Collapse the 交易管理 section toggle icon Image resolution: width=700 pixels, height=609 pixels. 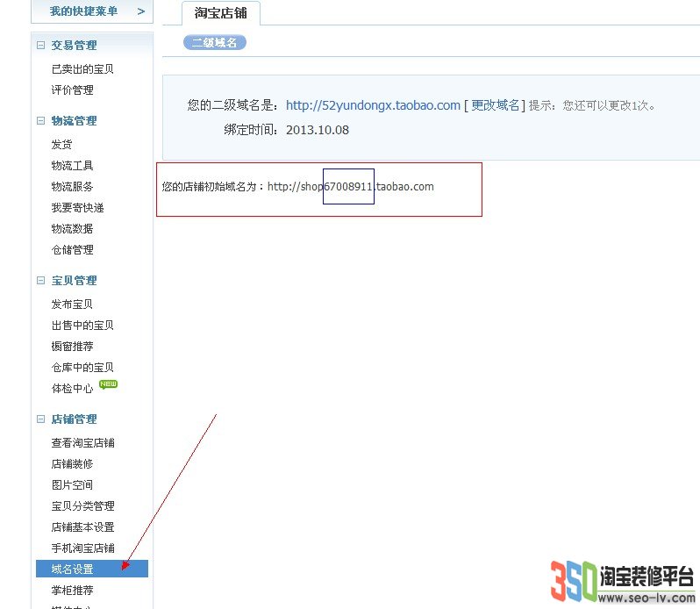(40, 45)
